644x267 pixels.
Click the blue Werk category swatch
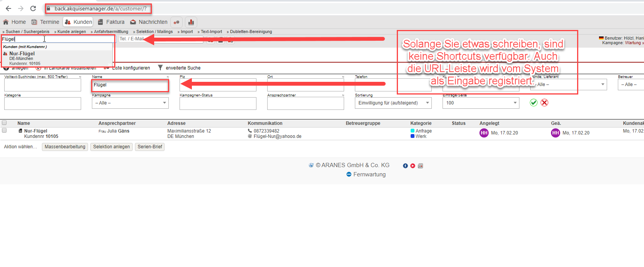[x=413, y=136]
